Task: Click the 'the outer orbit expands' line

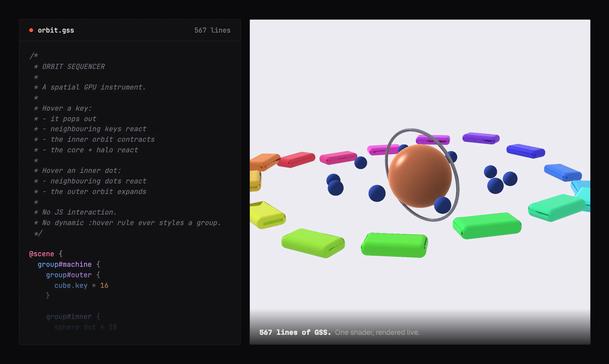Action: coord(98,192)
